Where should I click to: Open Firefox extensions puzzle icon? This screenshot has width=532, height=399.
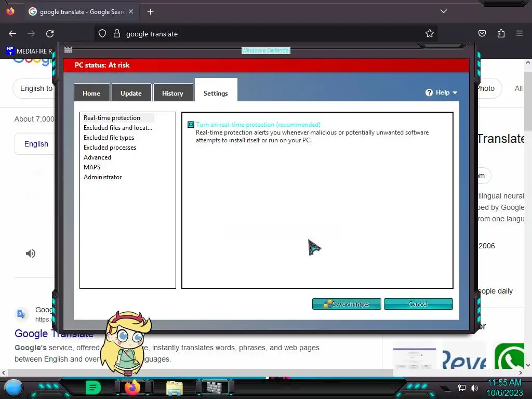point(501,33)
